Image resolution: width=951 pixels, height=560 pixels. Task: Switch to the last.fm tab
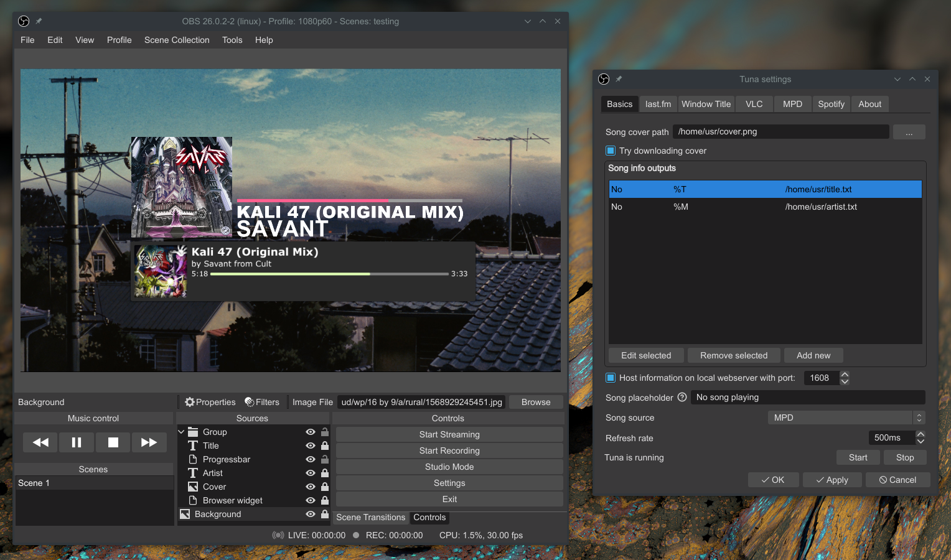(658, 104)
